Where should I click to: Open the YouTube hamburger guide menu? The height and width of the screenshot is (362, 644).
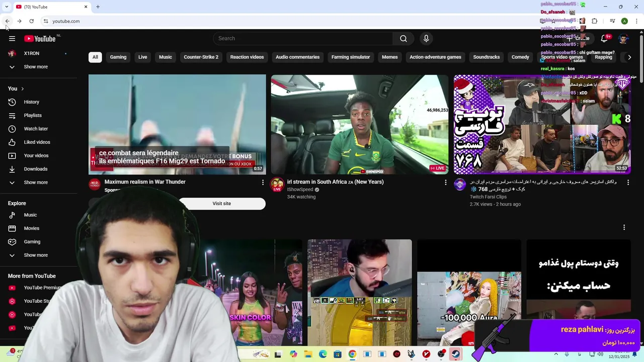point(12,39)
